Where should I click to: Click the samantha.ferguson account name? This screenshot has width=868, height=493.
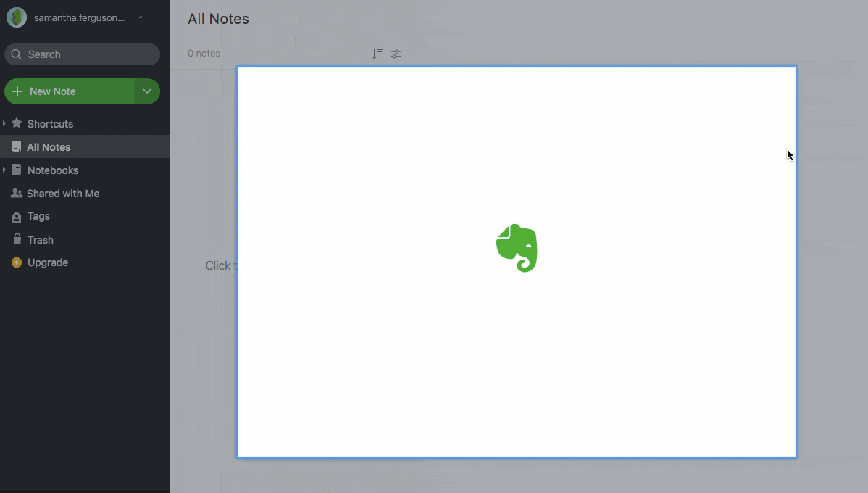79,18
